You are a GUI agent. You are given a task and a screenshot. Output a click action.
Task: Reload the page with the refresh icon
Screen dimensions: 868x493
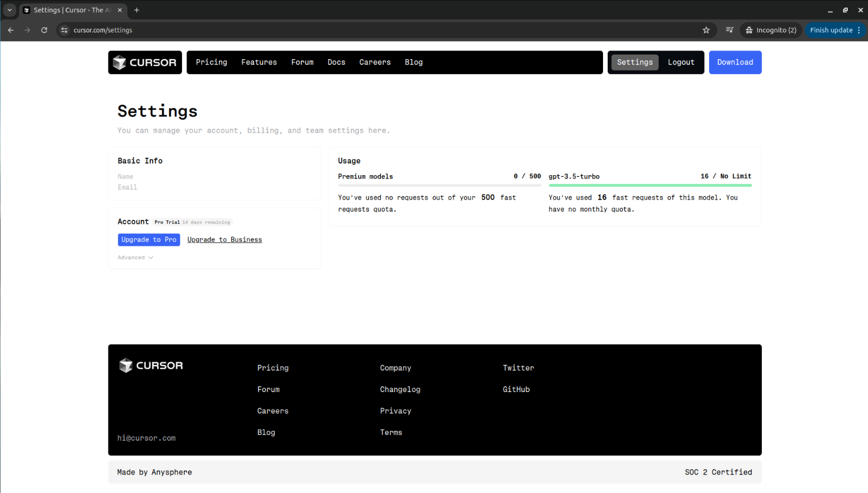coord(44,30)
